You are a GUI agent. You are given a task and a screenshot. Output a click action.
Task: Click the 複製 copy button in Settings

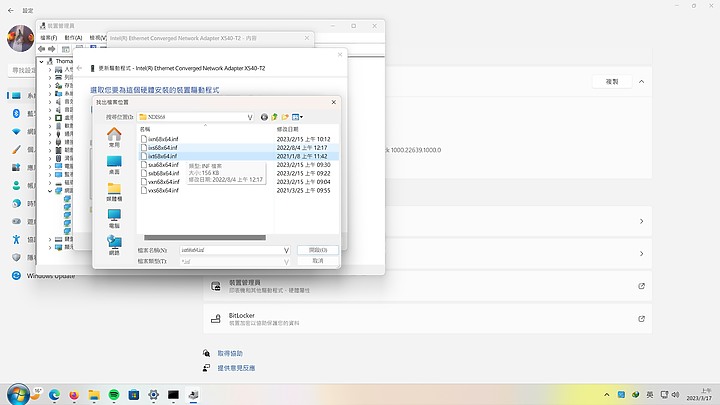612,82
